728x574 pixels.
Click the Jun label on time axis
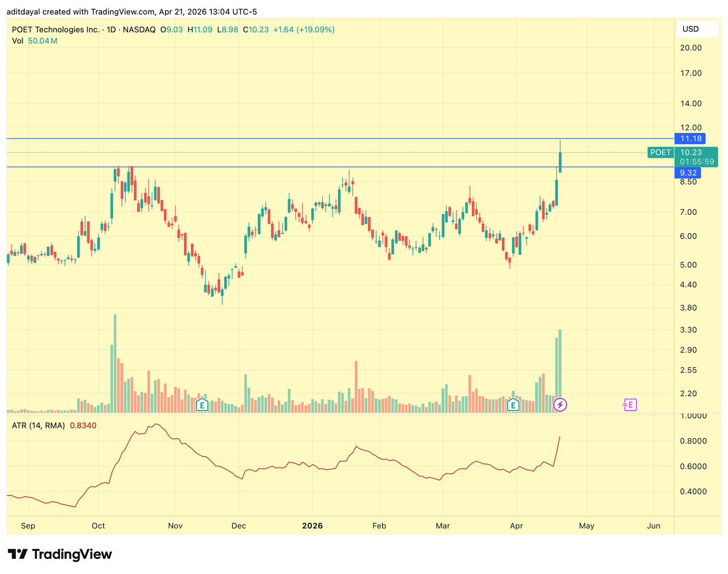click(654, 526)
